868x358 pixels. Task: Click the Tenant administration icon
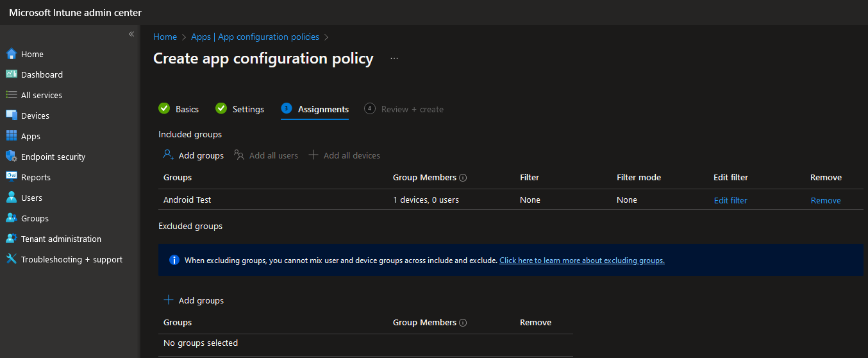11,239
